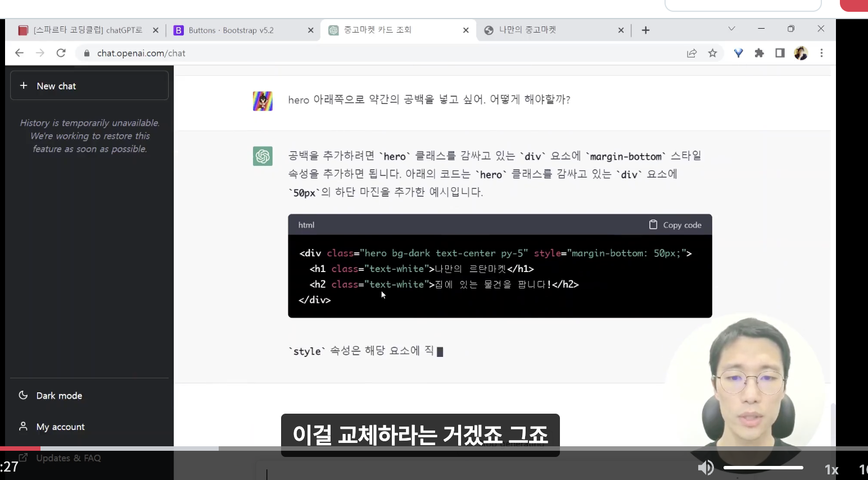868x480 pixels.
Task: Change playback speed at 1x
Action: (x=831, y=469)
